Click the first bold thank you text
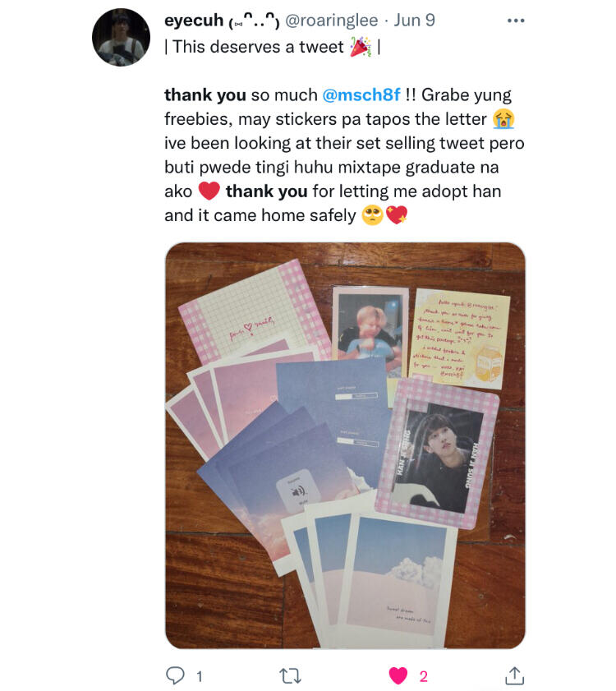The image size is (616, 691). click(x=205, y=94)
